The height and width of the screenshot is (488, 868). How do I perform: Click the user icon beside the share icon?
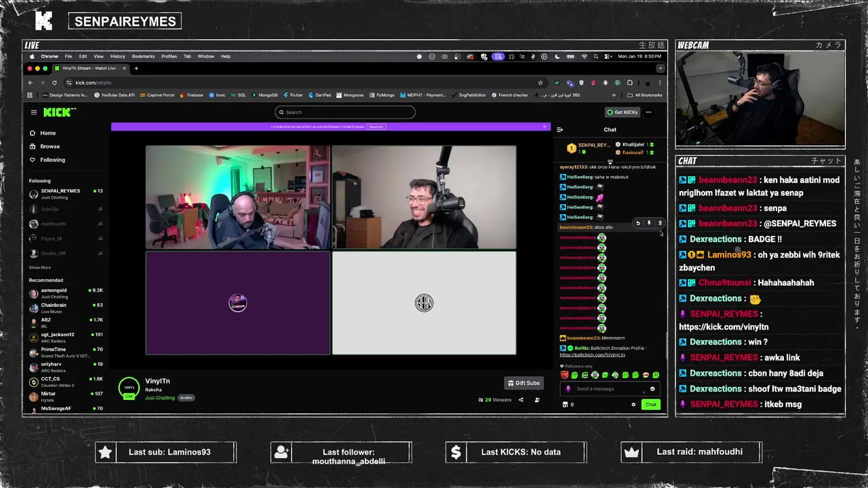click(536, 400)
